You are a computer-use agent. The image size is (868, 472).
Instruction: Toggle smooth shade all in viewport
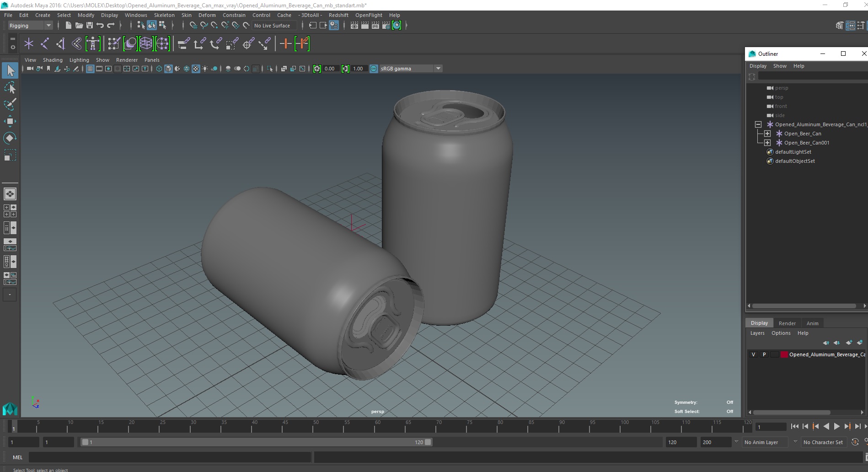(x=168, y=69)
